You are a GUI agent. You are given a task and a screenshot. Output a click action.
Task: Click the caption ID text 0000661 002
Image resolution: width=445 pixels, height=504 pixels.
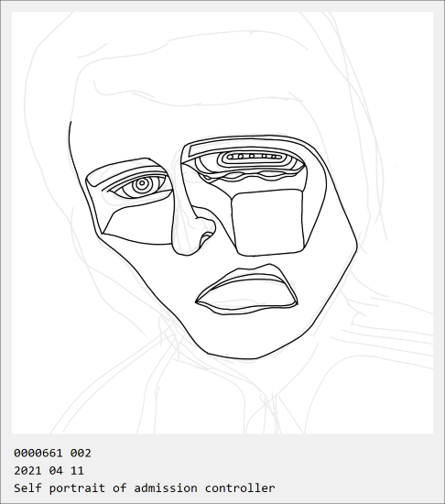click(52, 454)
